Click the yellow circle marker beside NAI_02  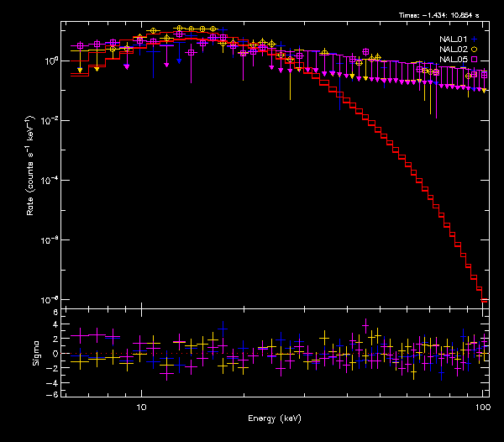[x=474, y=50]
